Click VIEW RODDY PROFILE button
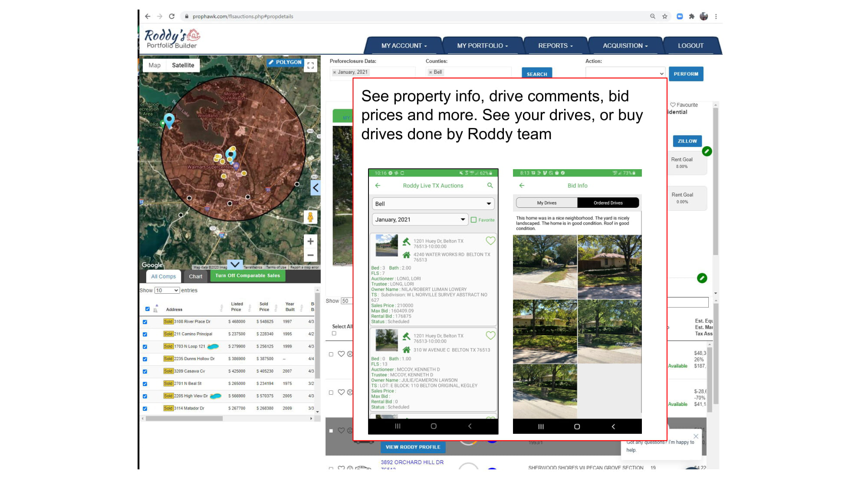Screen dimensions: 868x488 pyautogui.click(x=413, y=447)
